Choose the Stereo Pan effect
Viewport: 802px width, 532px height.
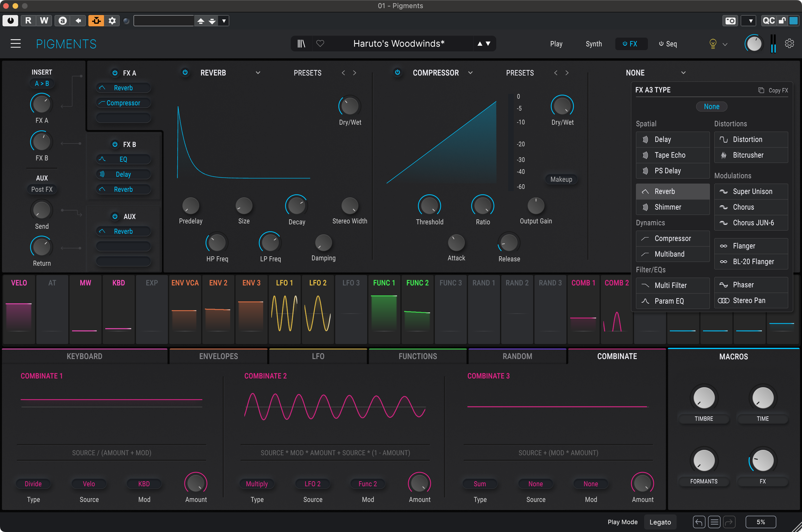coord(751,300)
